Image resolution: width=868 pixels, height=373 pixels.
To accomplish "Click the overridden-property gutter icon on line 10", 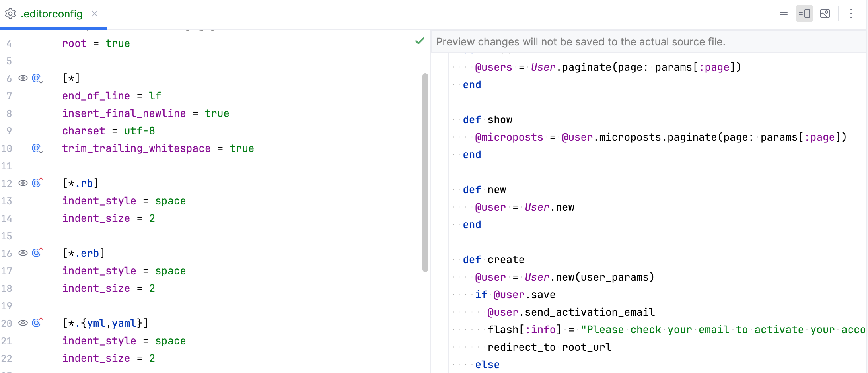I will click(x=36, y=148).
